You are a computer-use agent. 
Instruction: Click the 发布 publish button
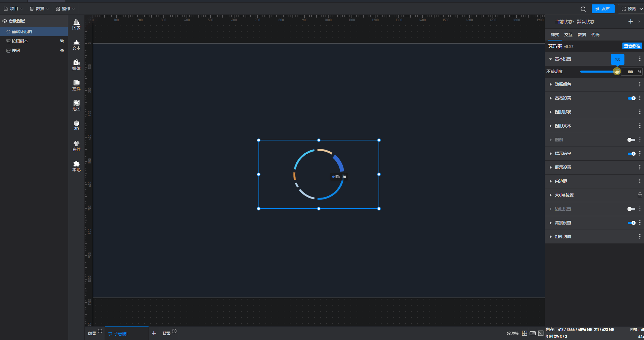(603, 9)
